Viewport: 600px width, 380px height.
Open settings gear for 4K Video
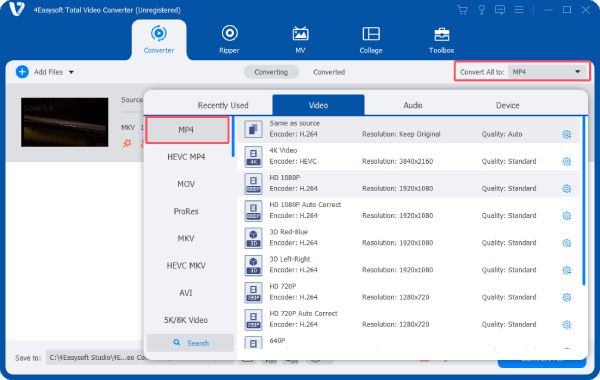(567, 161)
